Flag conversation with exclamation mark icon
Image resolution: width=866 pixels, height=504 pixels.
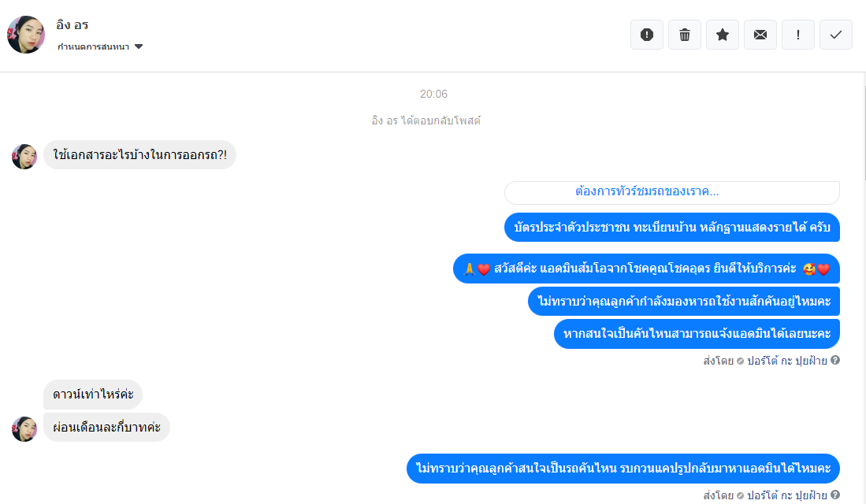798,35
